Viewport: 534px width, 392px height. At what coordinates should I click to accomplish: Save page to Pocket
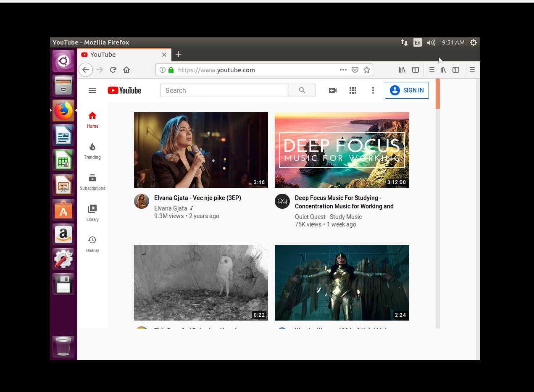(355, 70)
